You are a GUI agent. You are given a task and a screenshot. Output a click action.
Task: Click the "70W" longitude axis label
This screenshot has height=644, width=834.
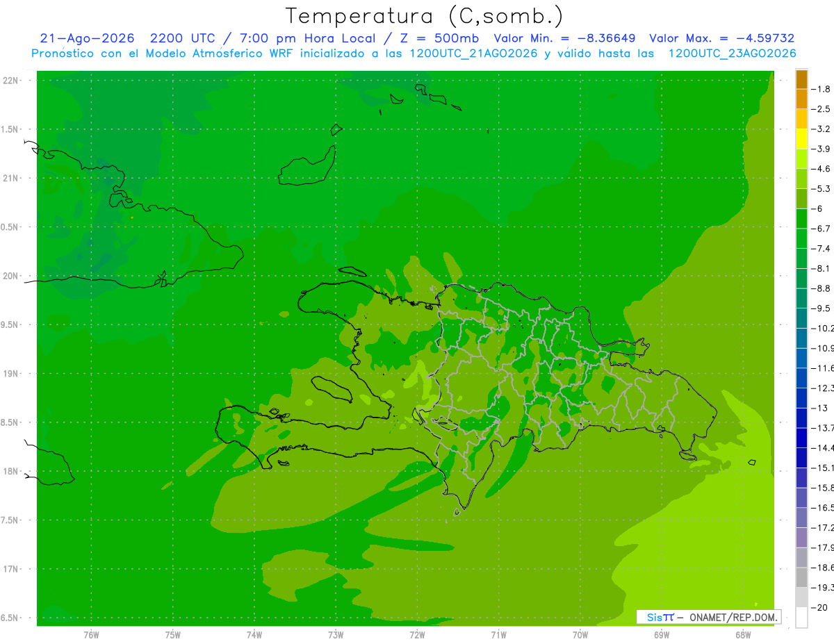[580, 634]
